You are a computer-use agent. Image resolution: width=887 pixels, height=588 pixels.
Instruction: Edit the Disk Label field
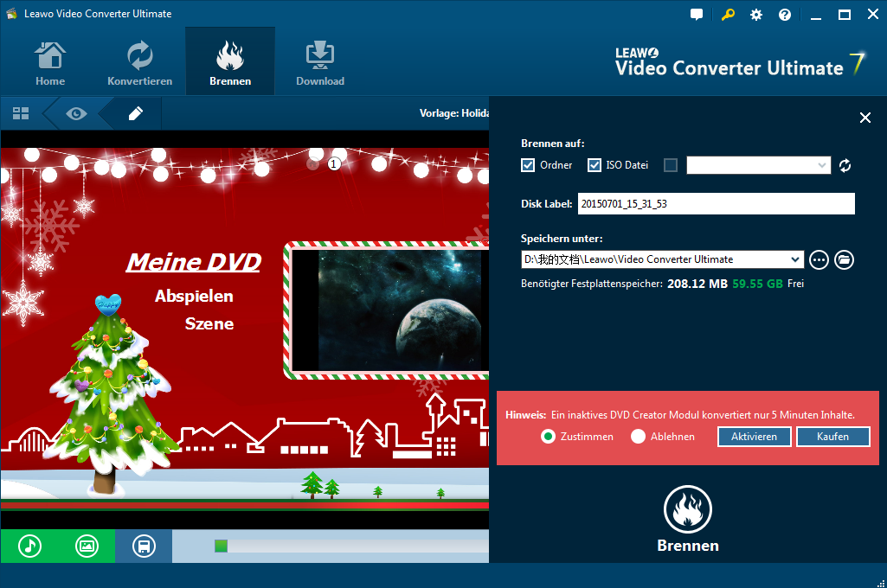click(717, 203)
